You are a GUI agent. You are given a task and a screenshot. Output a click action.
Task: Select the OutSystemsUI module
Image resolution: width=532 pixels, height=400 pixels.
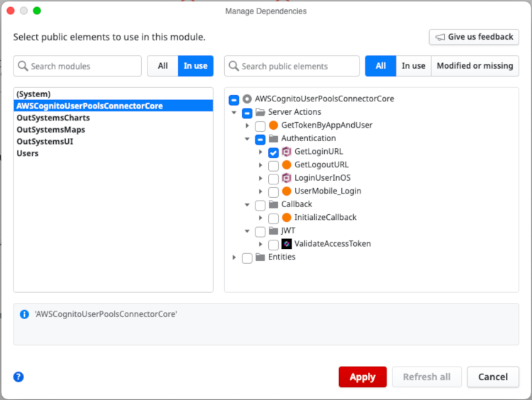tap(113, 141)
